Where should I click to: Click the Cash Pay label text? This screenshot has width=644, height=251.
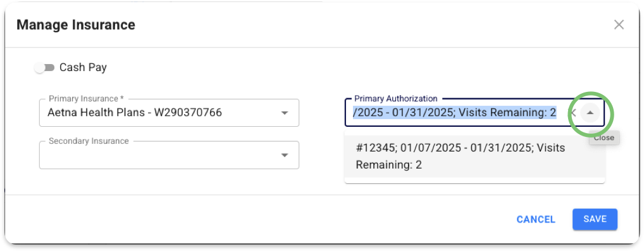point(83,67)
